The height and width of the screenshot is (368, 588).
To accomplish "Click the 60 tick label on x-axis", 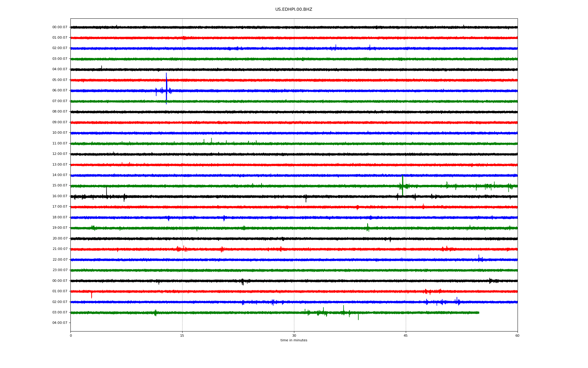I will (x=517, y=335).
